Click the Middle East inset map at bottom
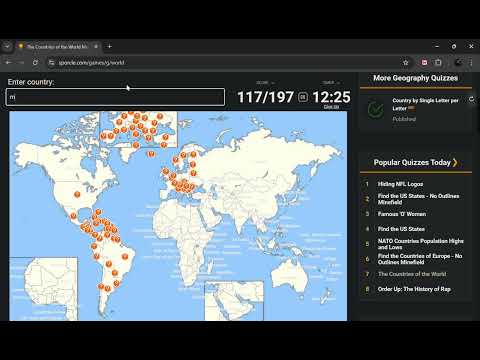 [x=234, y=301]
